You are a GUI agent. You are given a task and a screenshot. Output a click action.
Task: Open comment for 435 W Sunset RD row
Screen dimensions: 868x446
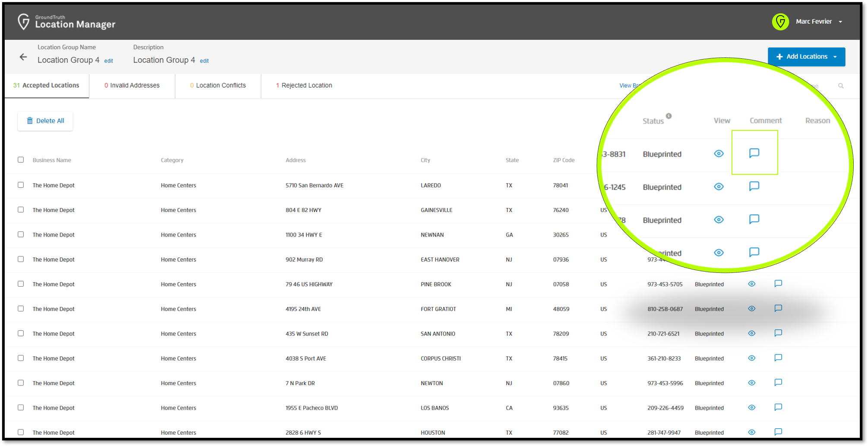tap(778, 333)
